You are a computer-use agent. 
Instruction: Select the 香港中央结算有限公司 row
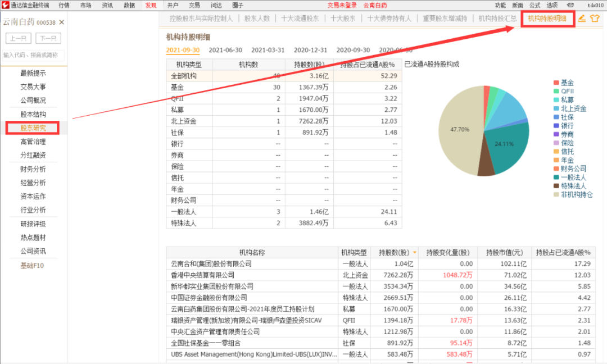(x=381, y=275)
